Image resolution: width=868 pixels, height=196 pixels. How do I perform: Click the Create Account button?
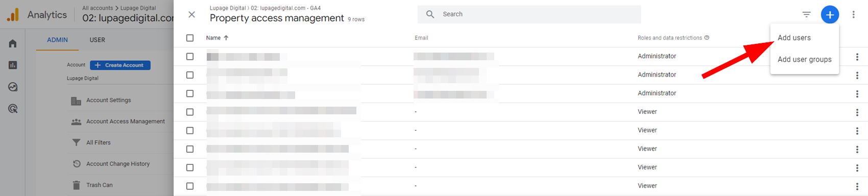120,65
